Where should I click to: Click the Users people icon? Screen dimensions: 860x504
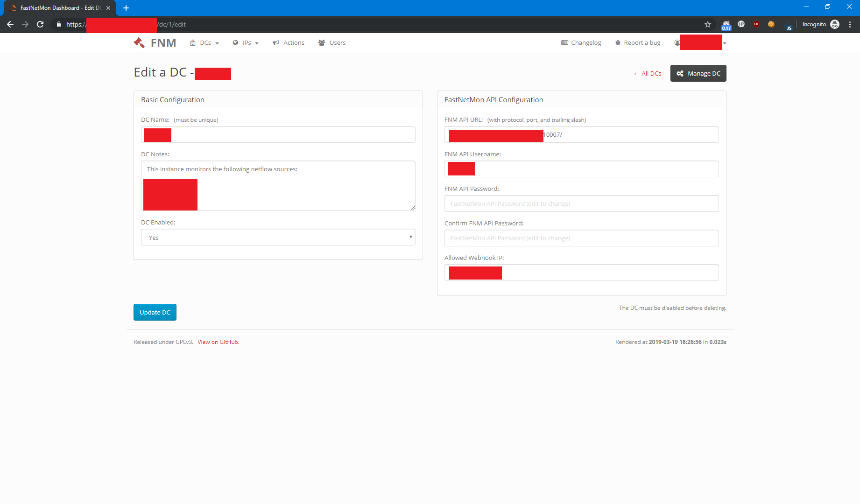pyautogui.click(x=322, y=42)
